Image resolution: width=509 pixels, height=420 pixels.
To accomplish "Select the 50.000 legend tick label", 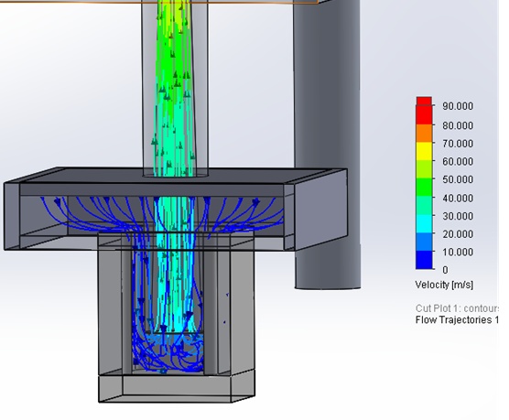I will tap(458, 179).
